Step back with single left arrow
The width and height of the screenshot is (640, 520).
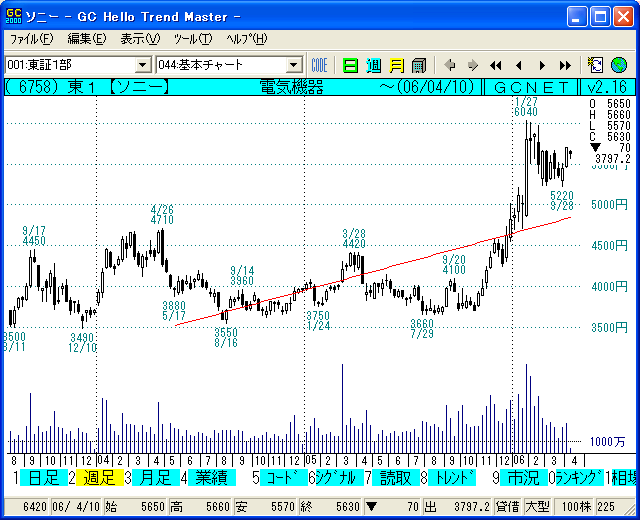pyautogui.click(x=519, y=65)
